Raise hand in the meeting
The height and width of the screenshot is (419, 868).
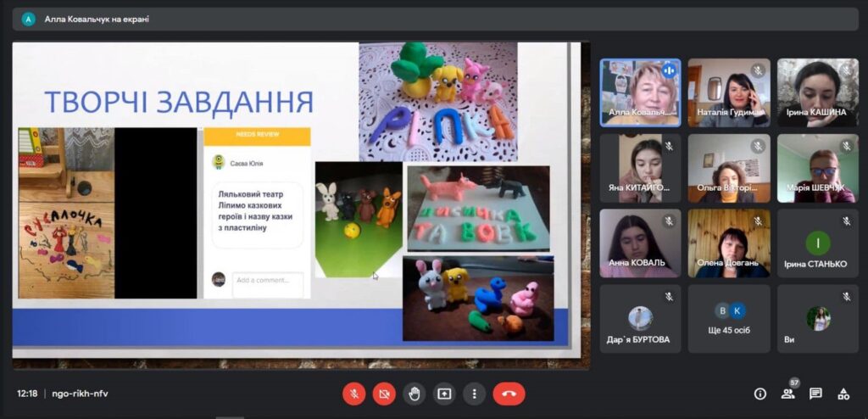pyautogui.click(x=414, y=394)
